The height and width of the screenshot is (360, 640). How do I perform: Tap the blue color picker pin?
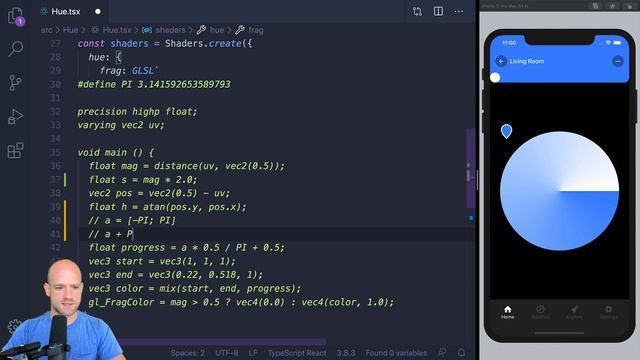tap(506, 131)
